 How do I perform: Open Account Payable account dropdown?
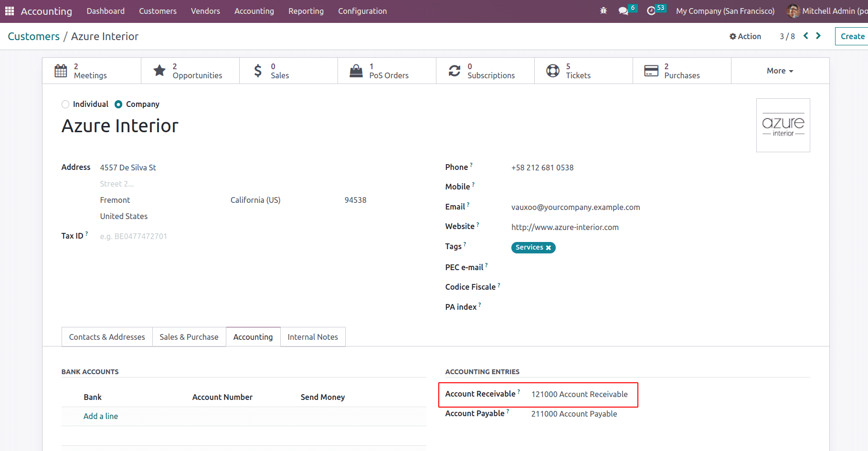click(x=574, y=414)
